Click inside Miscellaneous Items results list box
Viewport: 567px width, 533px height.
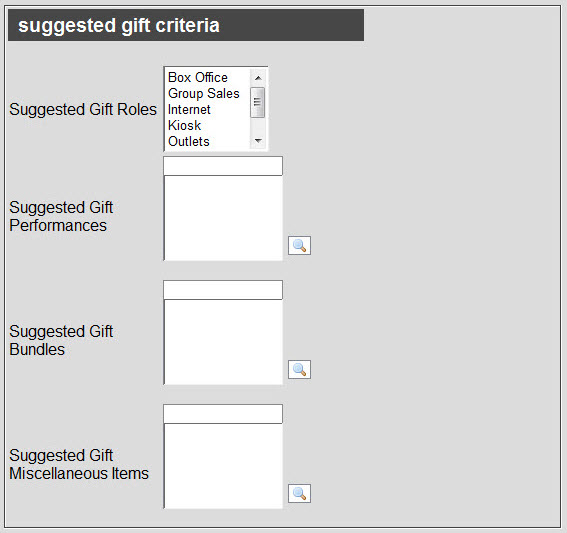tap(223, 466)
